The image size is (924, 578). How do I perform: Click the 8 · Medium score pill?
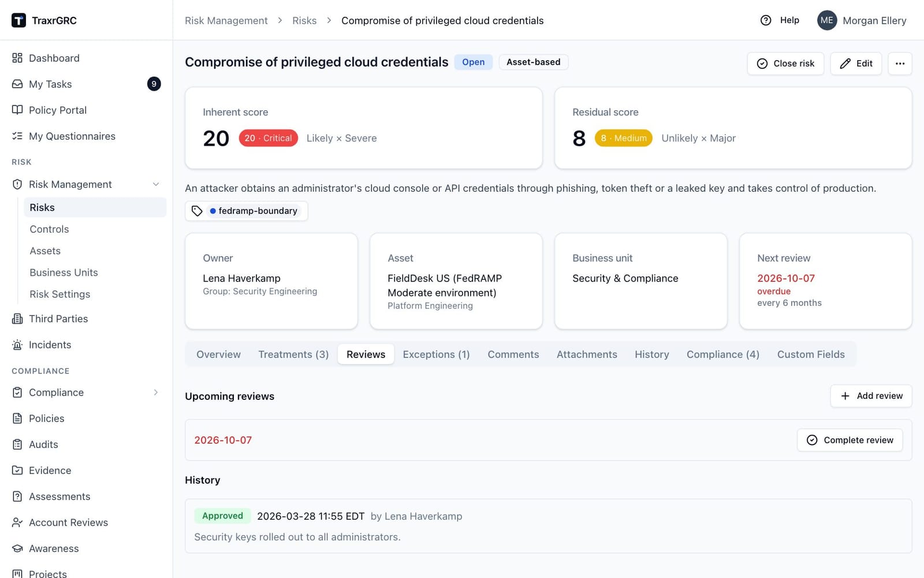624,138
